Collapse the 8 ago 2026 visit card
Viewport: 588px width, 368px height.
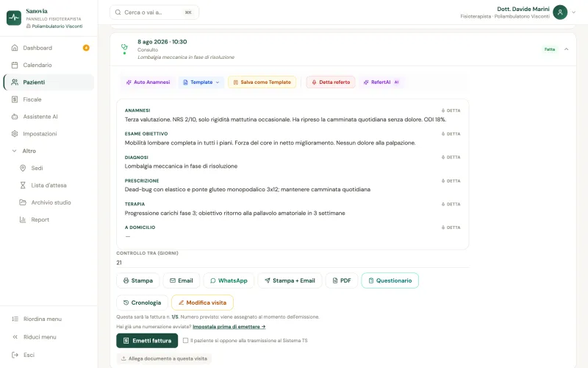[566, 49]
